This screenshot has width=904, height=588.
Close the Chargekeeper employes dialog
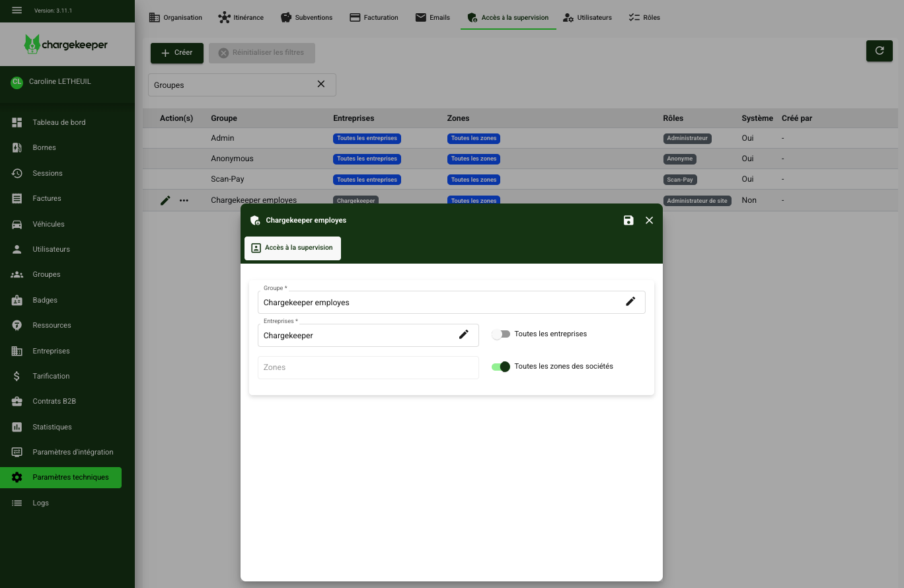tap(649, 220)
